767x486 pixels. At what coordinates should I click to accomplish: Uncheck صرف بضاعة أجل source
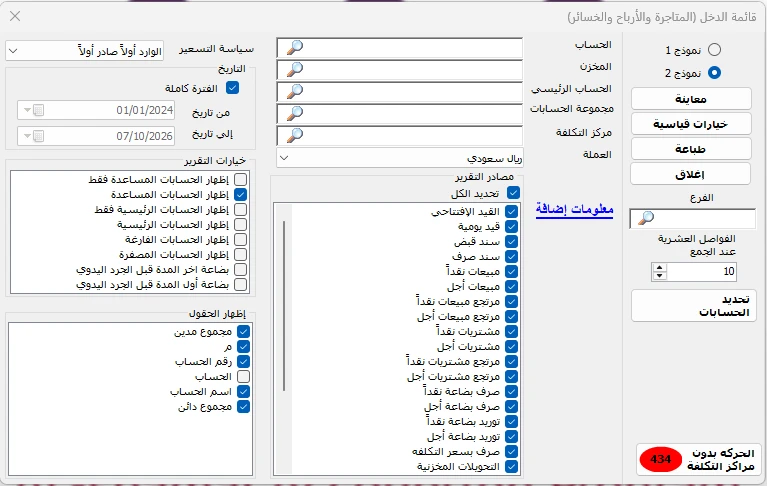click(512, 406)
